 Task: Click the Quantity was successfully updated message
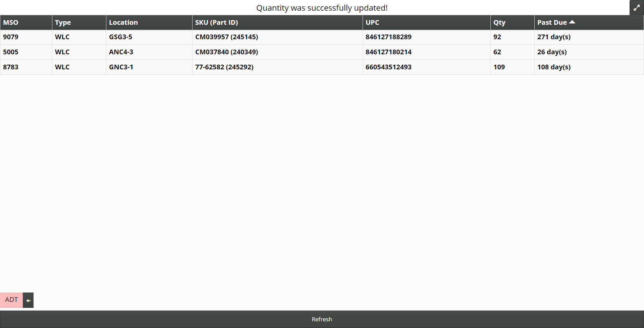tap(322, 8)
